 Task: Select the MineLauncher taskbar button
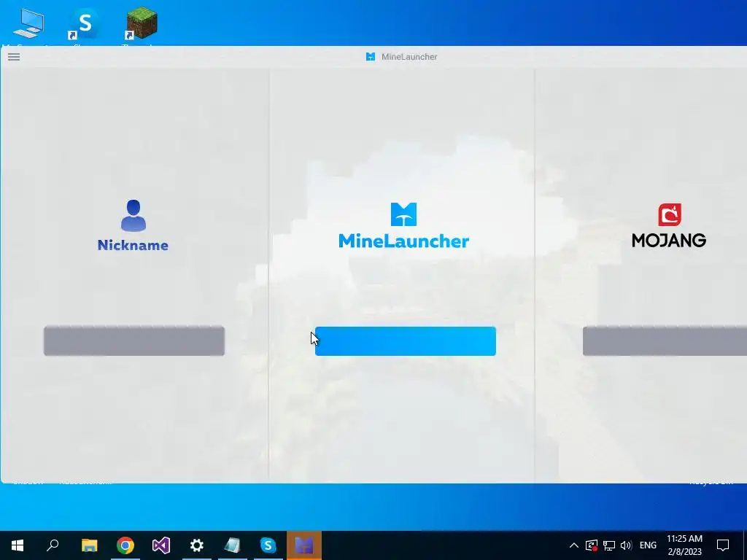(x=304, y=545)
